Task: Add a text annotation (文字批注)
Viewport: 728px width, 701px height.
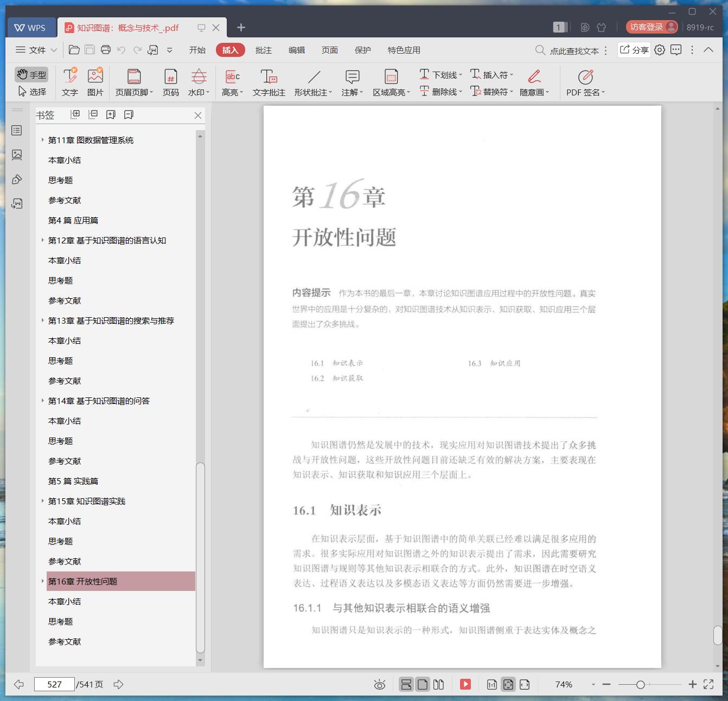Action: [269, 82]
